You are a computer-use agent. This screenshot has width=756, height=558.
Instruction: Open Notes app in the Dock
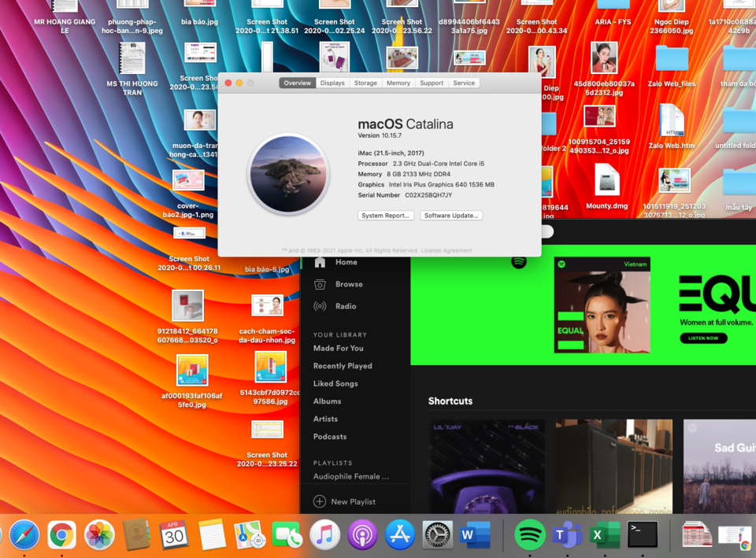point(212,534)
